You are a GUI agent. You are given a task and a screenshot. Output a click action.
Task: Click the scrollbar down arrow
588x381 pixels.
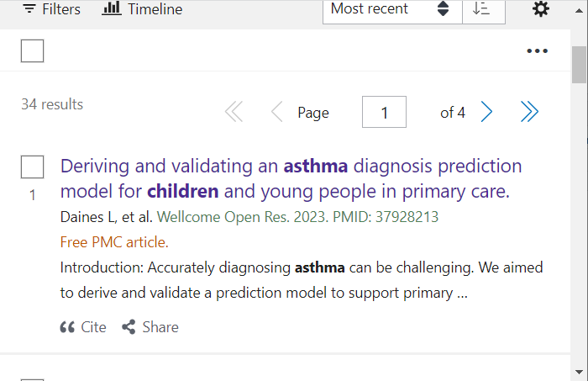coord(579,373)
